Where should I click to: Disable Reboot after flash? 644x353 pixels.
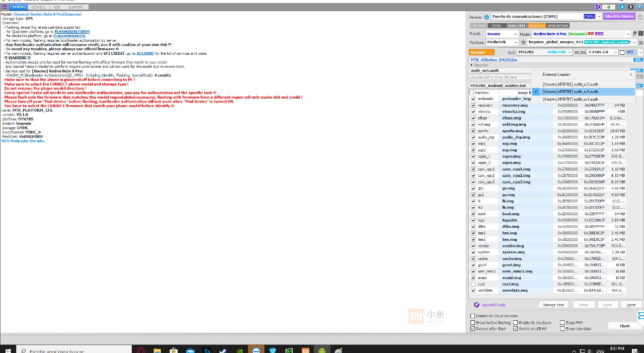[472, 329]
